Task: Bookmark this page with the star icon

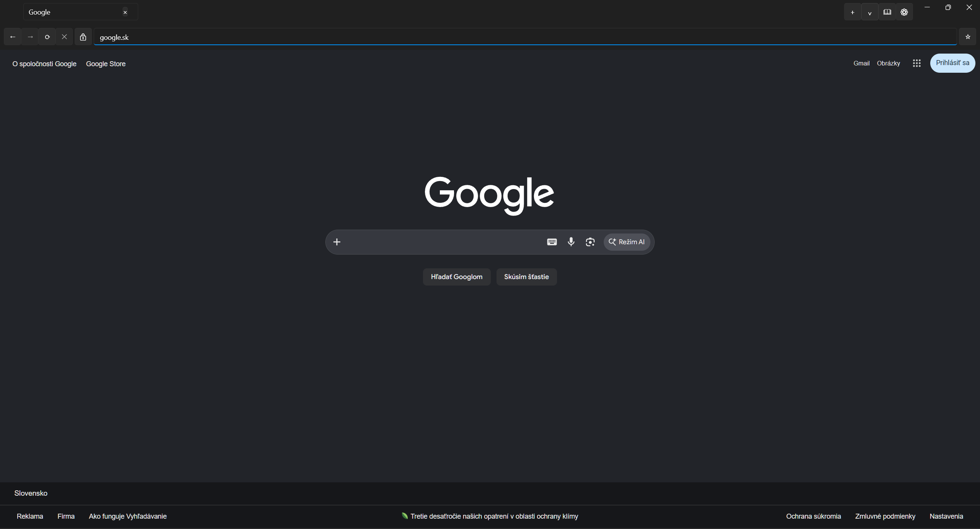Action: point(968,37)
